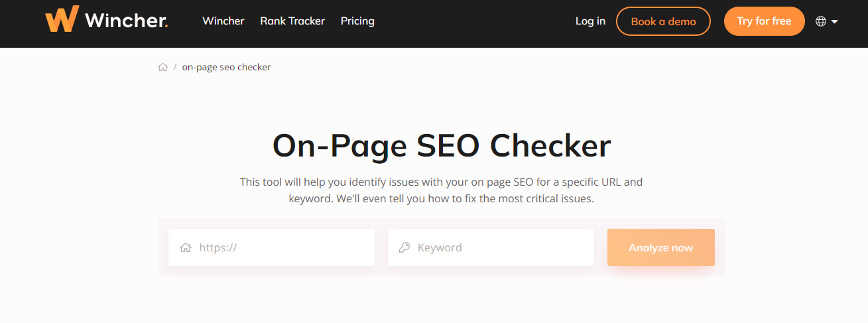Screen dimensions: 868x323
Task: Go to the Rank Tracker menu item
Action: coord(292,21)
